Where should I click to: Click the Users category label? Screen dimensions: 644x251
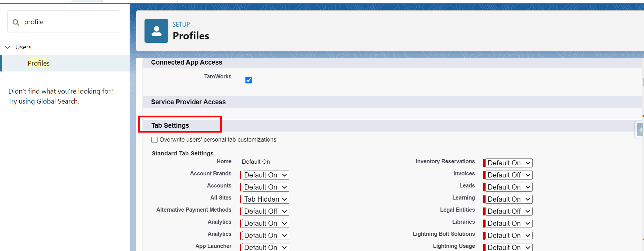(x=23, y=47)
